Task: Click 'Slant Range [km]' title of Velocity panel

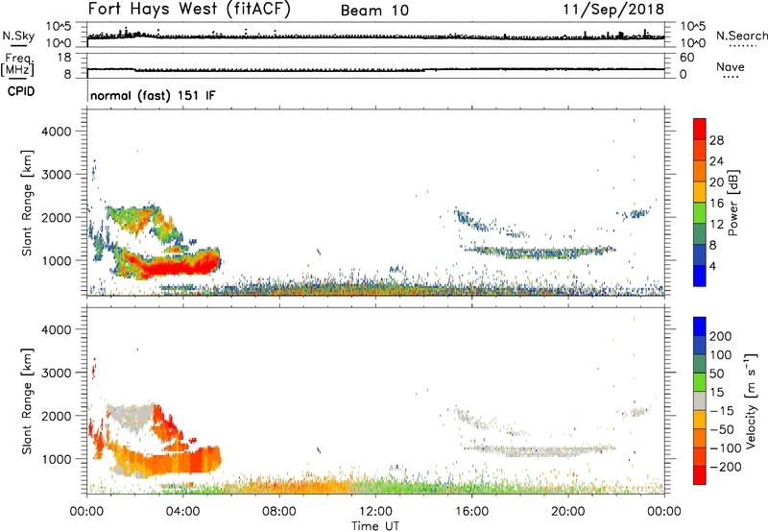Action: click(x=27, y=401)
